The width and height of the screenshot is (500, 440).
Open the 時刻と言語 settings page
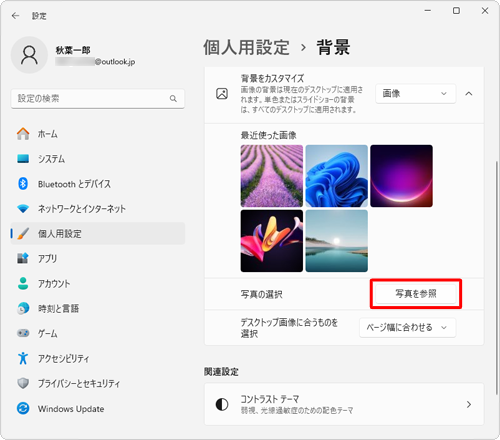tap(98, 308)
